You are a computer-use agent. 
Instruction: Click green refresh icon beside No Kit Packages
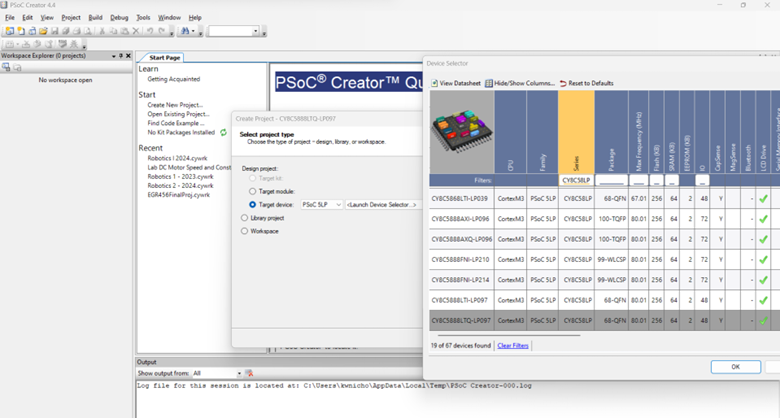(x=223, y=132)
